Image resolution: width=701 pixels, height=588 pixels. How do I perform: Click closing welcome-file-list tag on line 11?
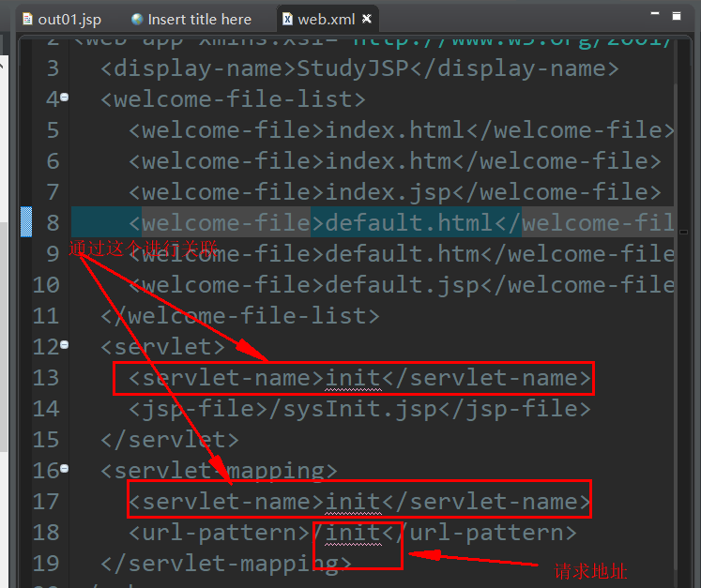coord(240,316)
